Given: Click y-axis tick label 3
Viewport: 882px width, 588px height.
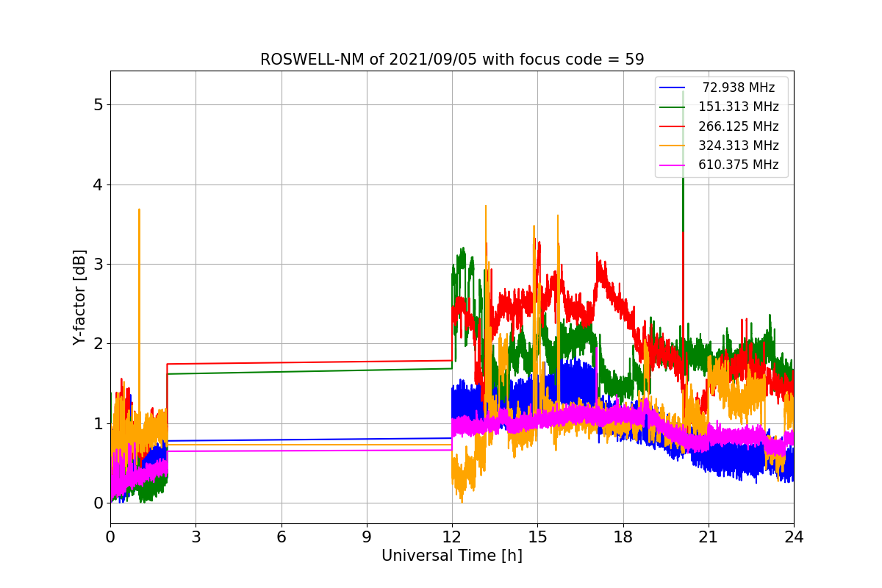Looking at the screenshot, I should pyautogui.click(x=98, y=264).
